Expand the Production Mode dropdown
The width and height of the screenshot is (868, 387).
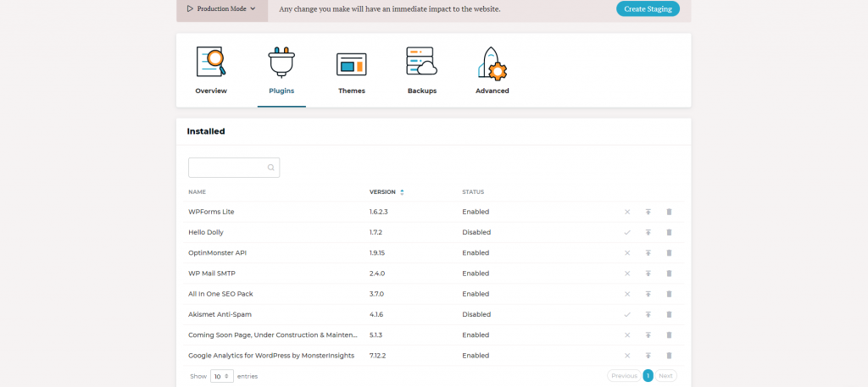pyautogui.click(x=221, y=8)
